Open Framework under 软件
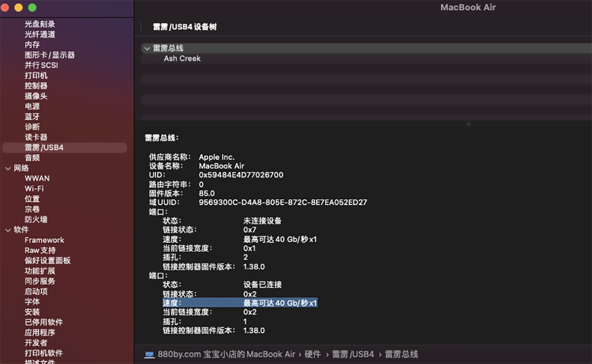Viewport: 592px width, 364px height. tap(44, 240)
